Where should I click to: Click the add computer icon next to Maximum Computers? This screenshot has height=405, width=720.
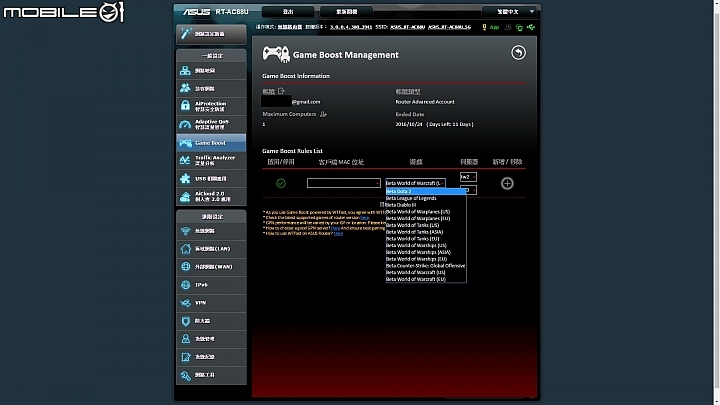pyautogui.click(x=323, y=114)
